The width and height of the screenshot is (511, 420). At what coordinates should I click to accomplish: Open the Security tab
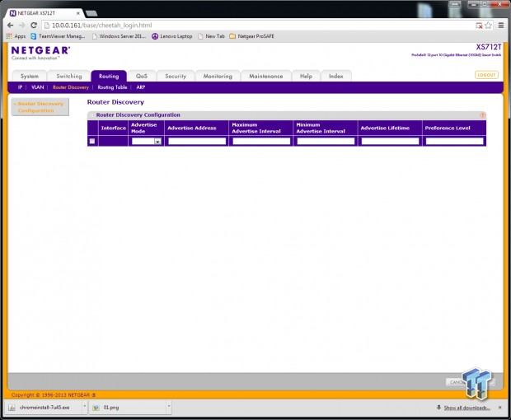pyautogui.click(x=176, y=76)
